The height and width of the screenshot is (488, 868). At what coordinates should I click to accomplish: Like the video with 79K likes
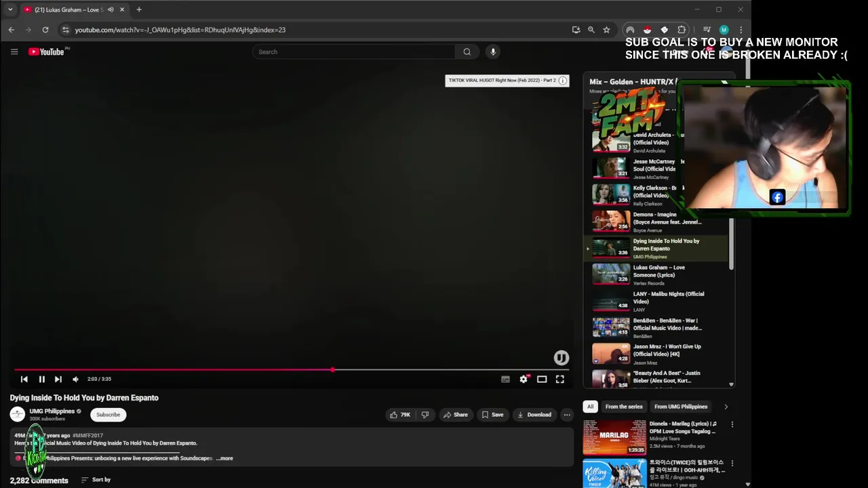(x=400, y=415)
